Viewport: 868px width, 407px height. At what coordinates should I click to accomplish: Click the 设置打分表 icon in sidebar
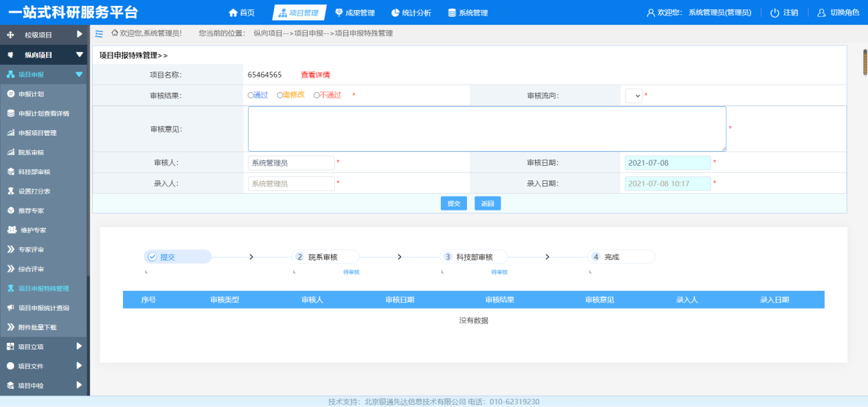click(x=11, y=191)
